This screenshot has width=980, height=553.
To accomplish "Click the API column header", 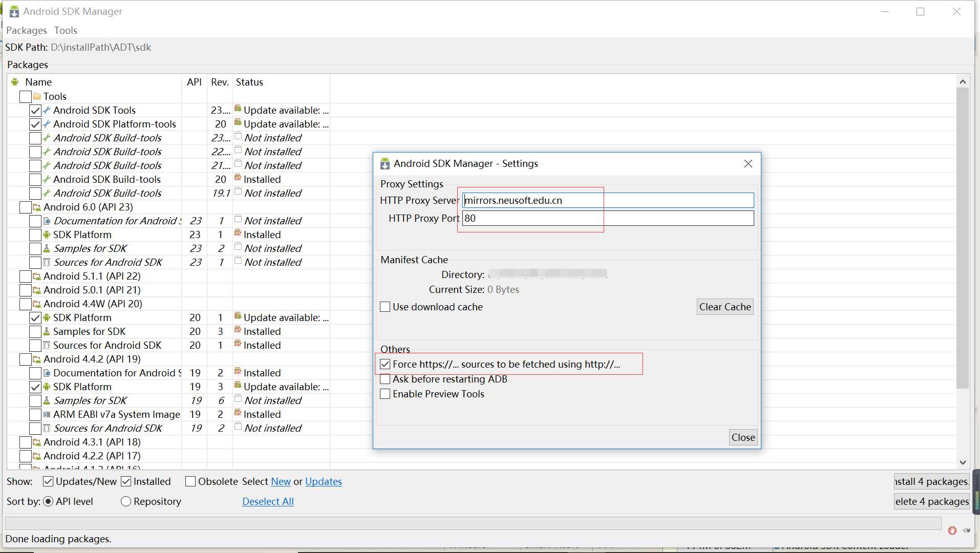I will 194,82.
